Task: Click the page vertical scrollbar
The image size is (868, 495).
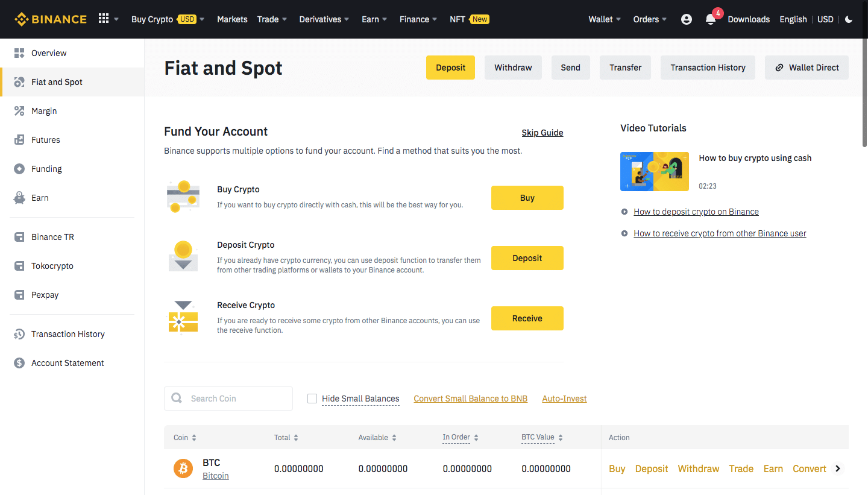Action: 865,92
